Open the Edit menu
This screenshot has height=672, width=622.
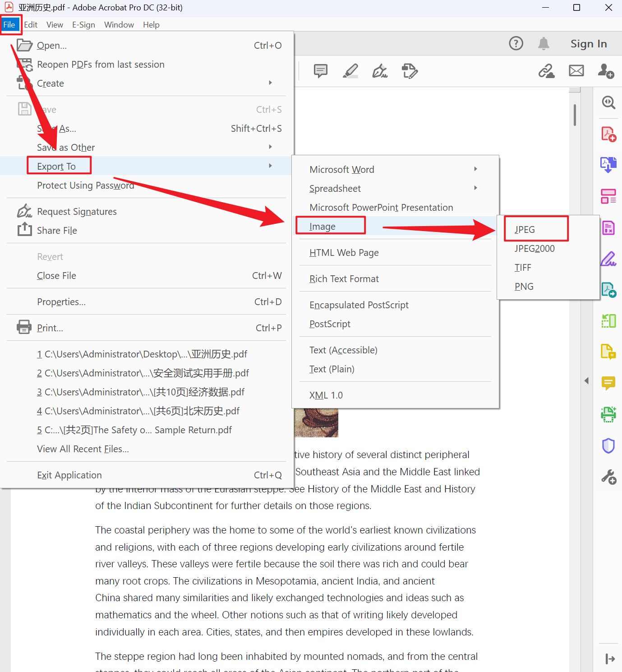click(31, 25)
